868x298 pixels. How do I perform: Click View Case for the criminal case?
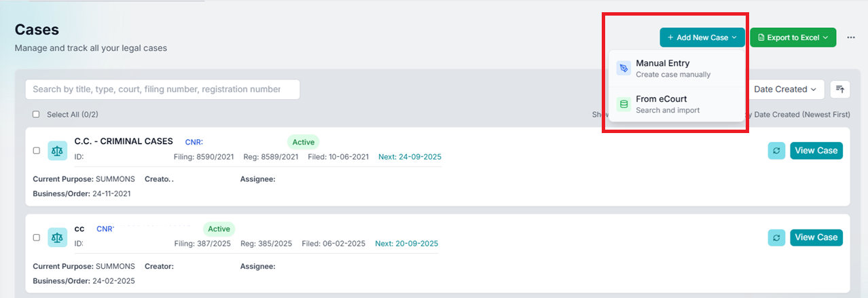coord(816,151)
